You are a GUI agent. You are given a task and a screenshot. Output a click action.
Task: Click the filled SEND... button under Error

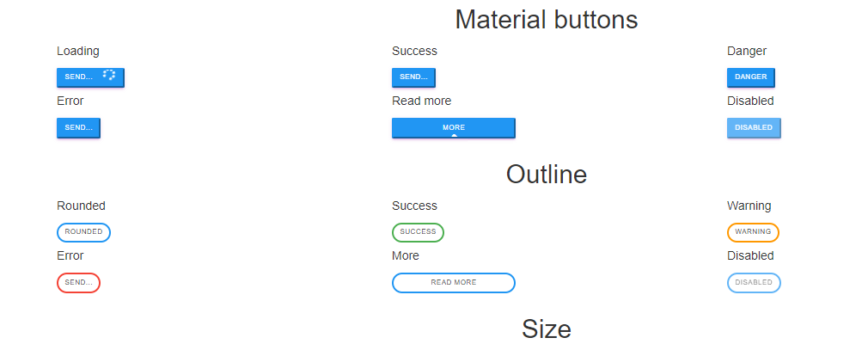[78, 127]
